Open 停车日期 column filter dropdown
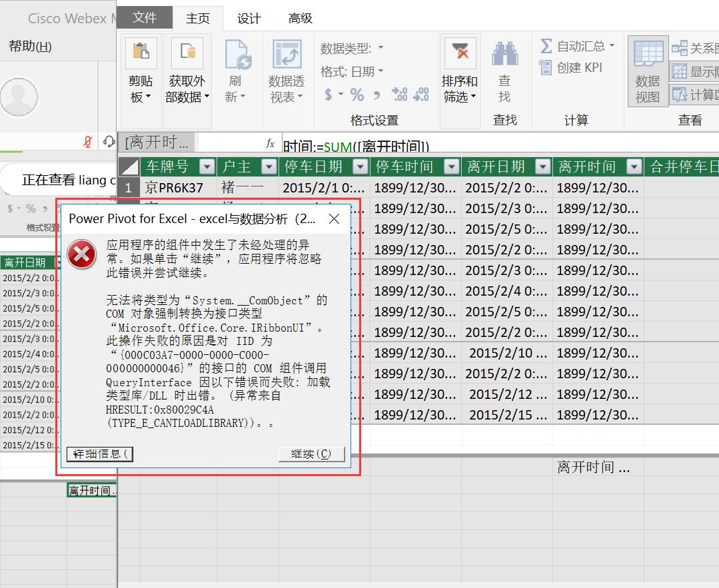This screenshot has width=719, height=588. [360, 167]
